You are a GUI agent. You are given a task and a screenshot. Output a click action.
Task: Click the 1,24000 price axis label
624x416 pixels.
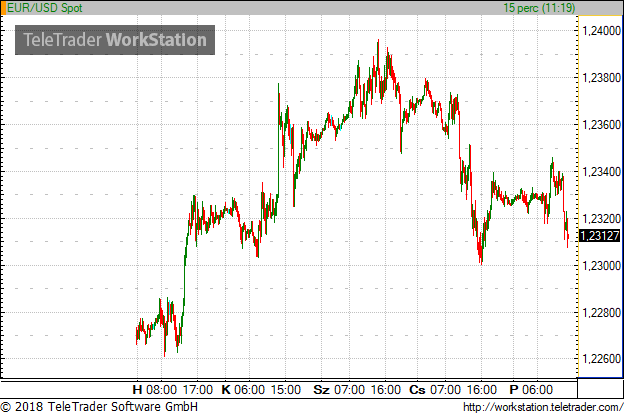601,31
